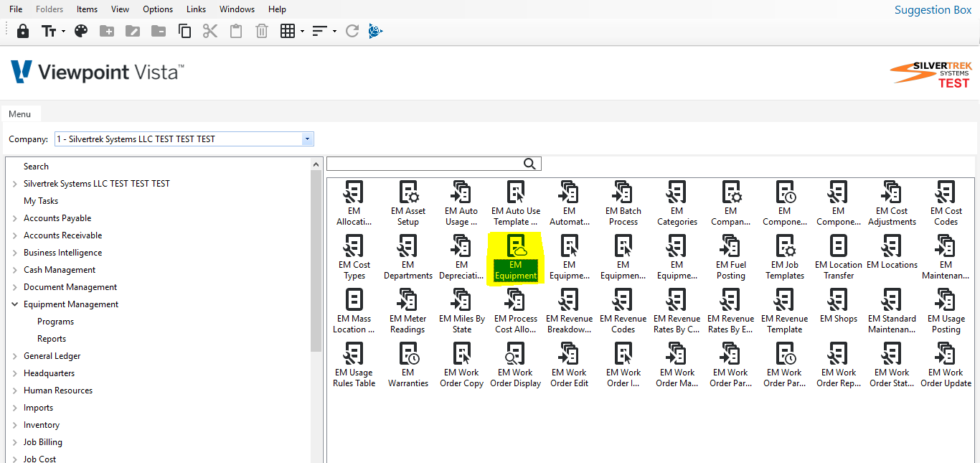Open the View menu
The height and width of the screenshot is (463, 980).
(121, 9)
